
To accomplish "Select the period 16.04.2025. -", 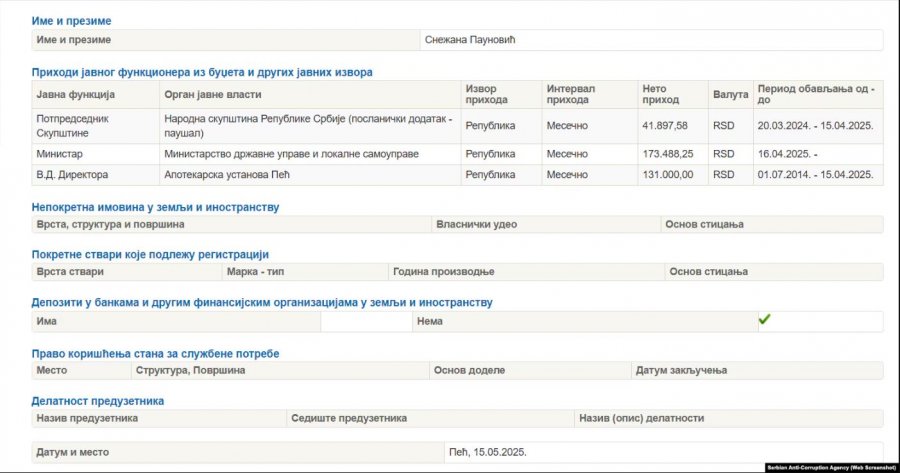I will coord(788,154).
